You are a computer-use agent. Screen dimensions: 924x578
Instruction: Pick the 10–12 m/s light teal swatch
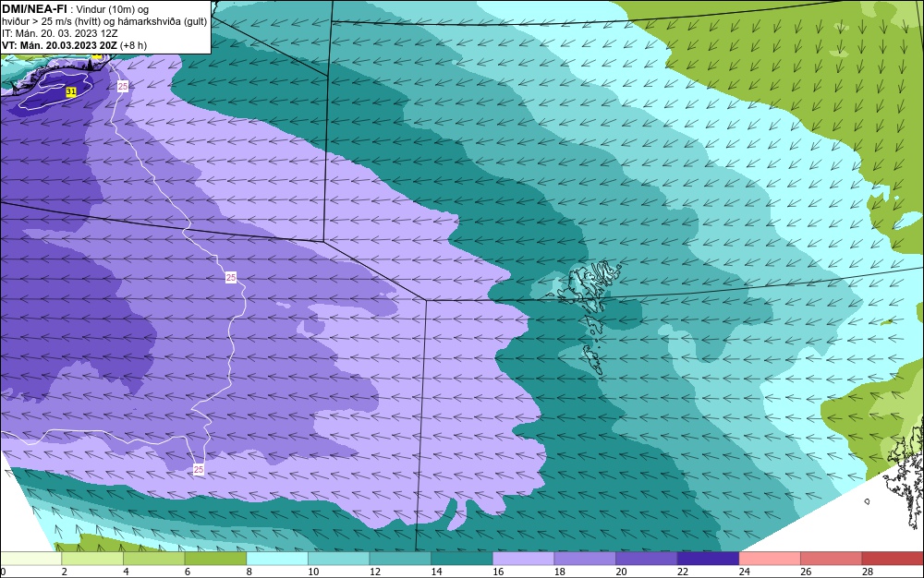[x=338, y=559]
